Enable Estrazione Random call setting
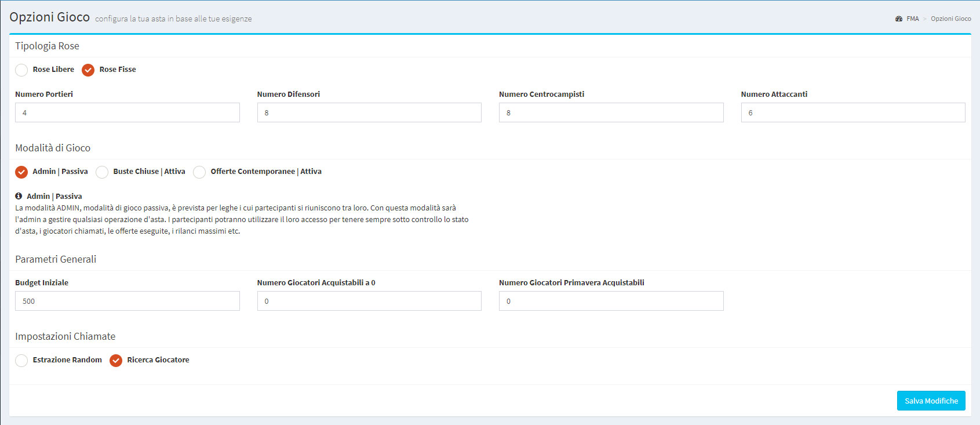The image size is (980, 425). coord(21,361)
